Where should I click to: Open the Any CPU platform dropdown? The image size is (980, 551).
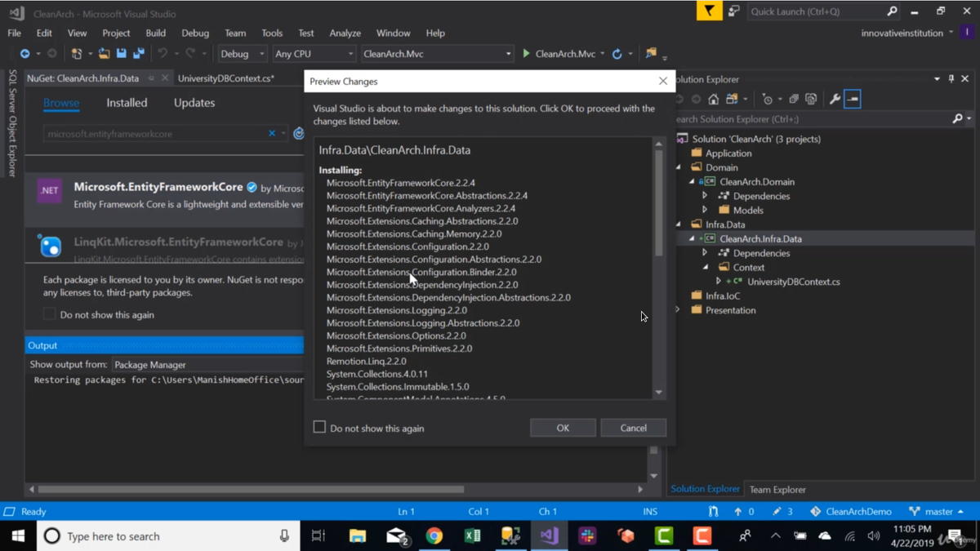(x=314, y=54)
